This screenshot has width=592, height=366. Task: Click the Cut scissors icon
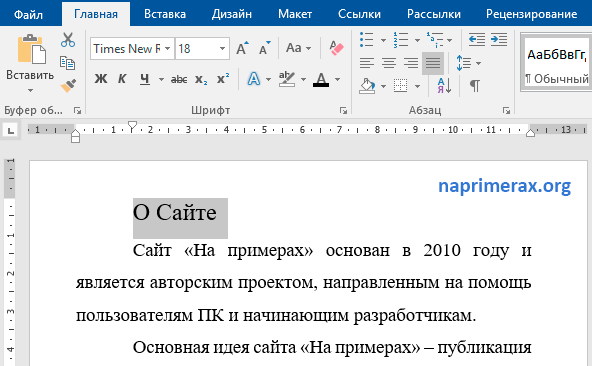click(x=68, y=40)
